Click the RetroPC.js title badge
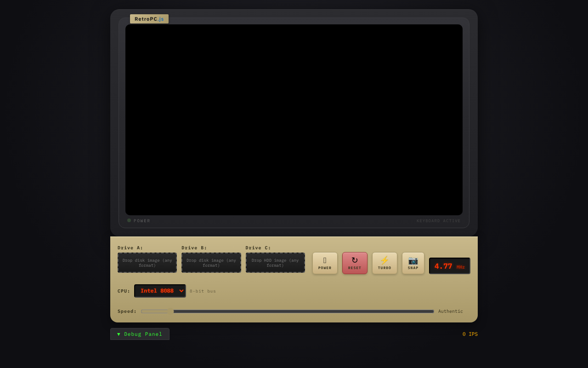Screen dimensions: 588x368 (x=149, y=19)
